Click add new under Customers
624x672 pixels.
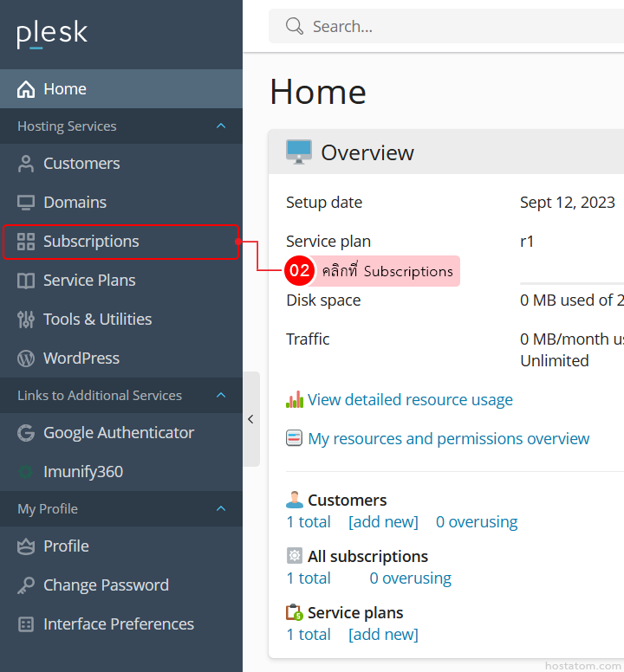click(x=383, y=522)
